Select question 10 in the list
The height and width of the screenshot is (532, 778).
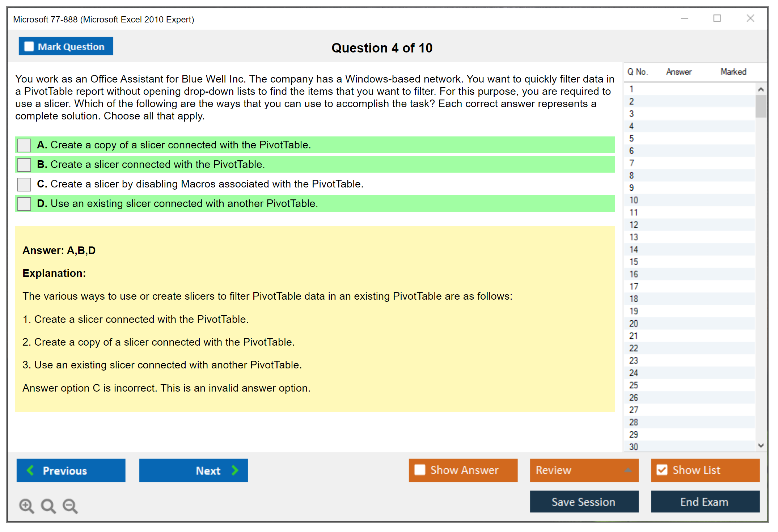click(634, 200)
